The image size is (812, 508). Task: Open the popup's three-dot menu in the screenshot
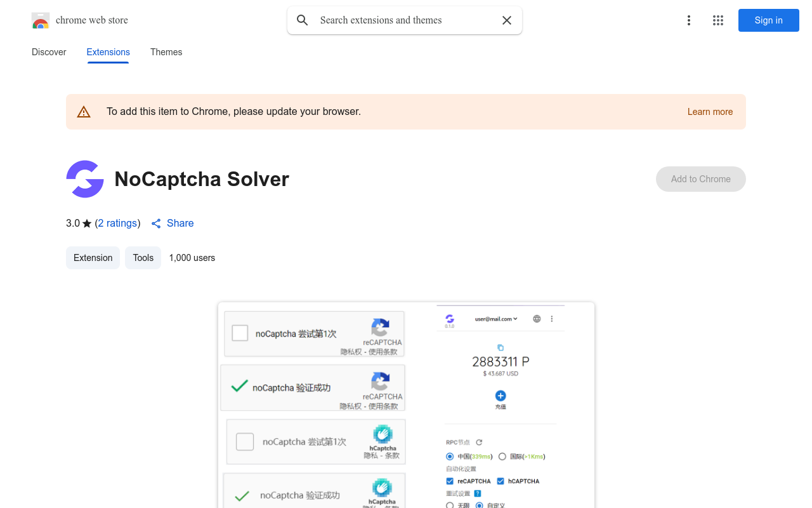(x=551, y=319)
